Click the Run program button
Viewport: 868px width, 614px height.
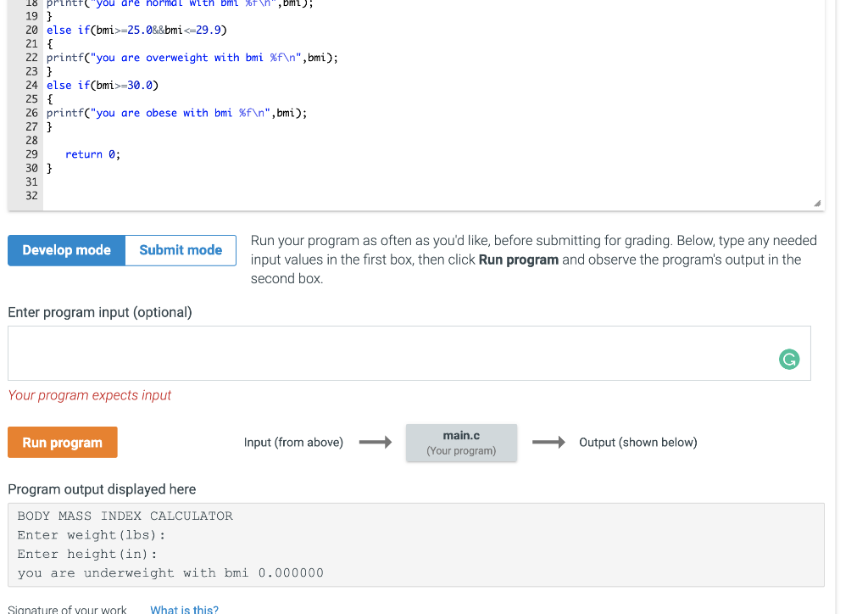tap(62, 442)
